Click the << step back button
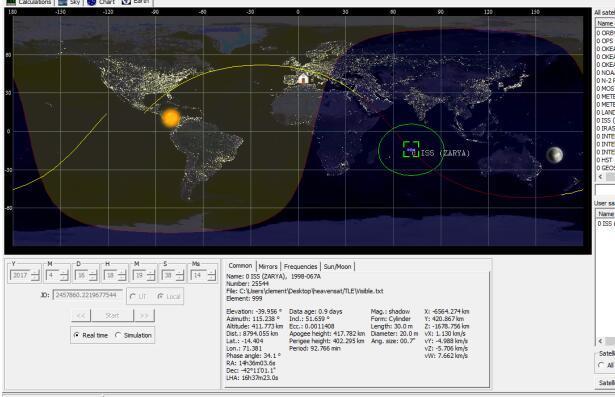Viewport: 615px width, 397px height. pyautogui.click(x=81, y=315)
